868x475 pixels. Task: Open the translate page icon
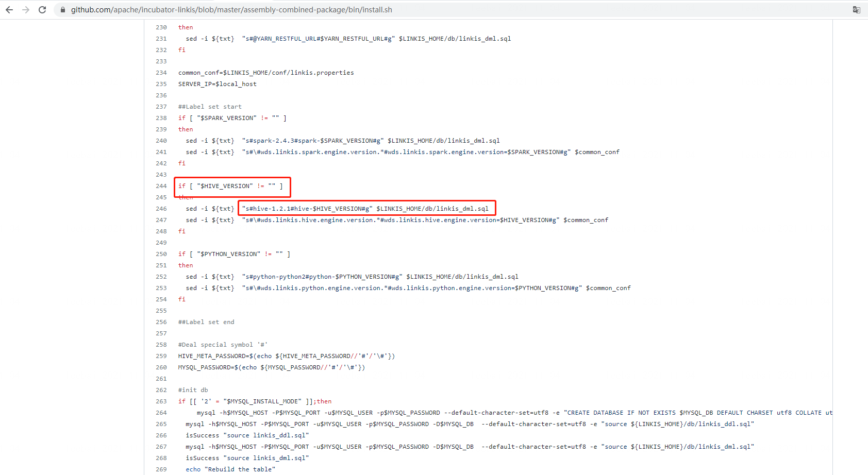856,10
